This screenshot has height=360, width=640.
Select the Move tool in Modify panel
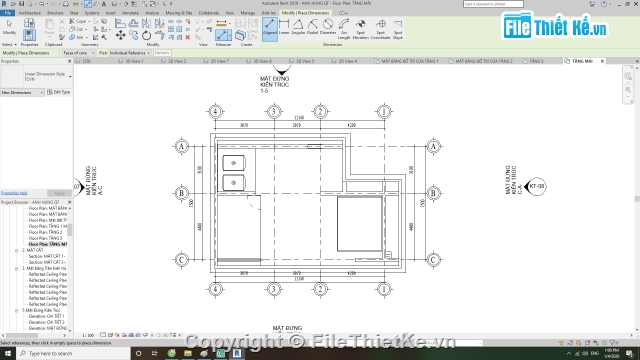point(120,36)
